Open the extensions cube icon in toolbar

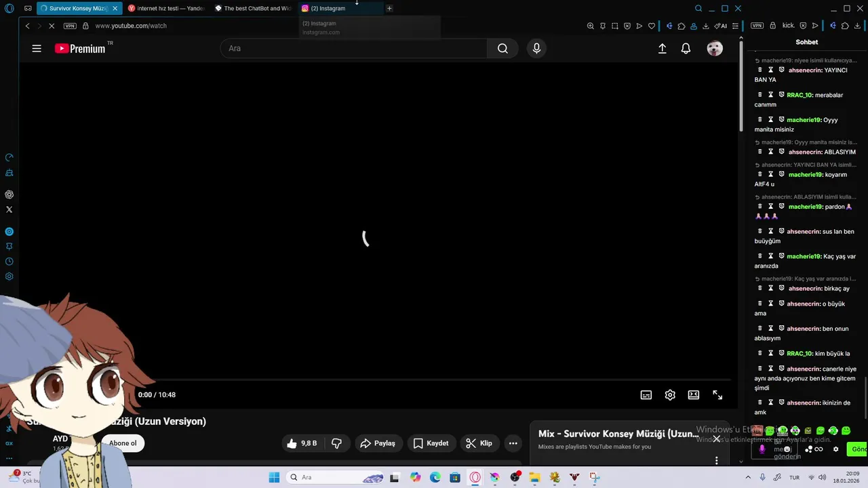(682, 26)
